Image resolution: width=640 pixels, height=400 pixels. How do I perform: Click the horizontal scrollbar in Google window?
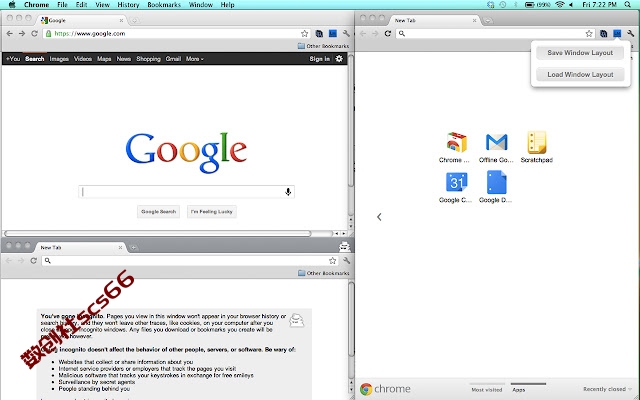point(158,233)
